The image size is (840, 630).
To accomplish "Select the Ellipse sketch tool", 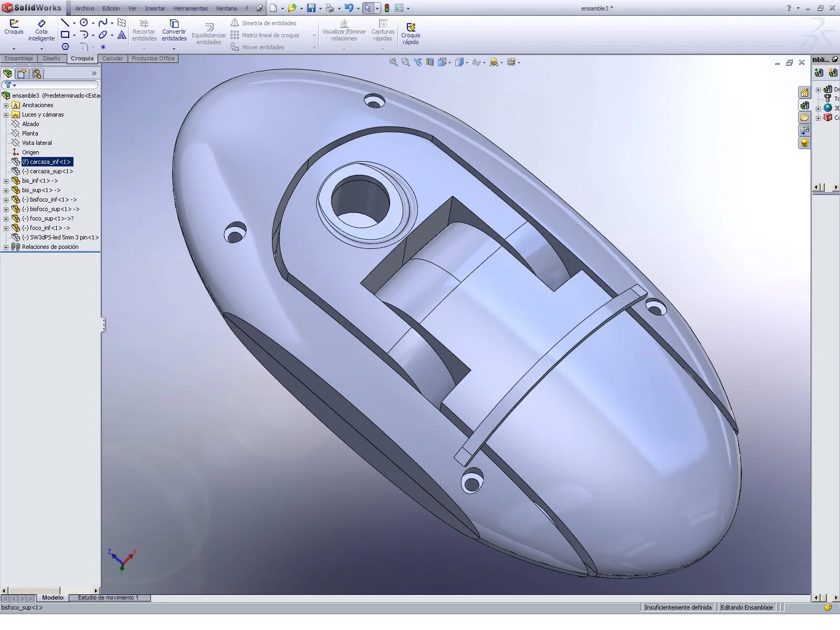I will pyautogui.click(x=103, y=35).
